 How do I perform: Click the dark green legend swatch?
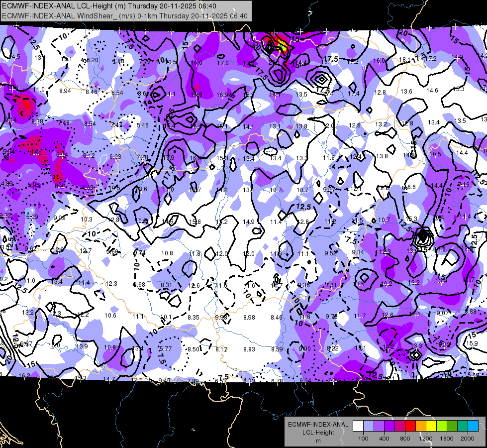(452, 426)
